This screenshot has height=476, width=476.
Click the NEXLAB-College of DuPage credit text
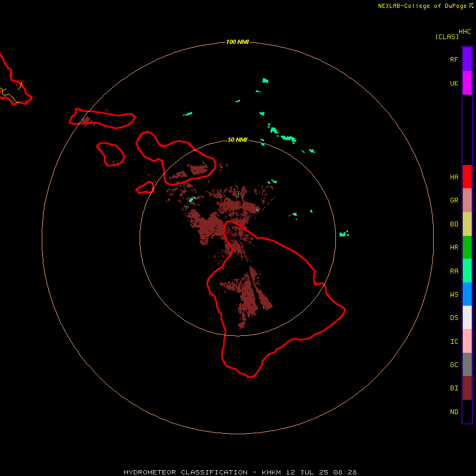pos(422,6)
